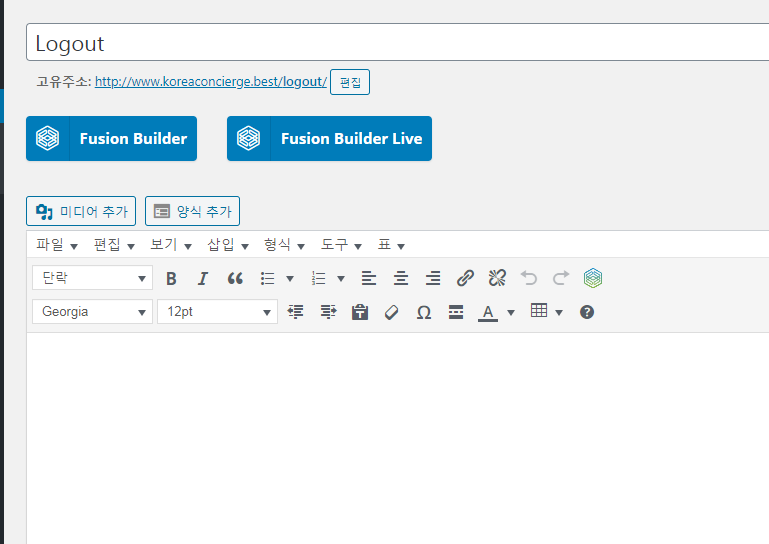Open the 형식 menu
This screenshot has height=544, width=769.
pos(284,244)
